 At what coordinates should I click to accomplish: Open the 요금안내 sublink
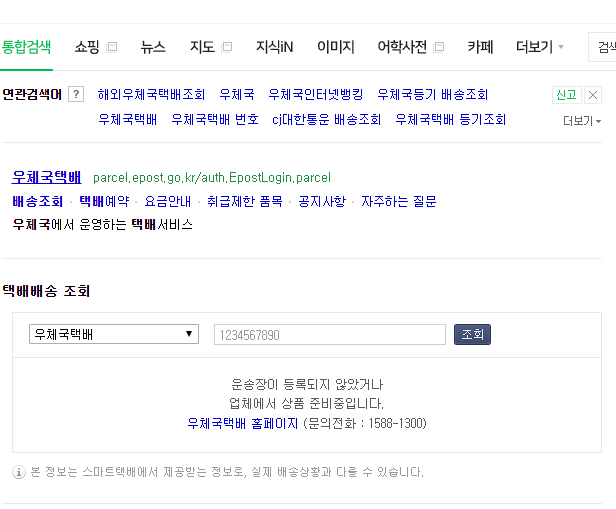[168, 201]
